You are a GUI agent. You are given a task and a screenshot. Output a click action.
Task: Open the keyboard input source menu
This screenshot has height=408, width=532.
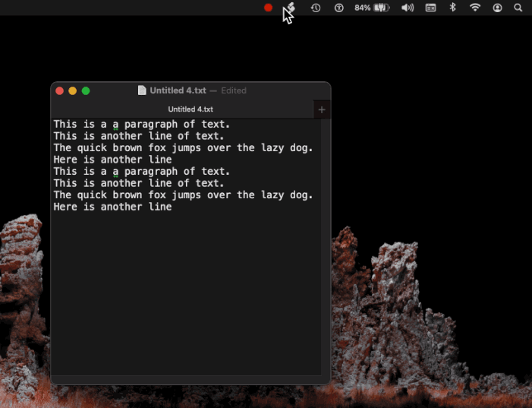430,8
